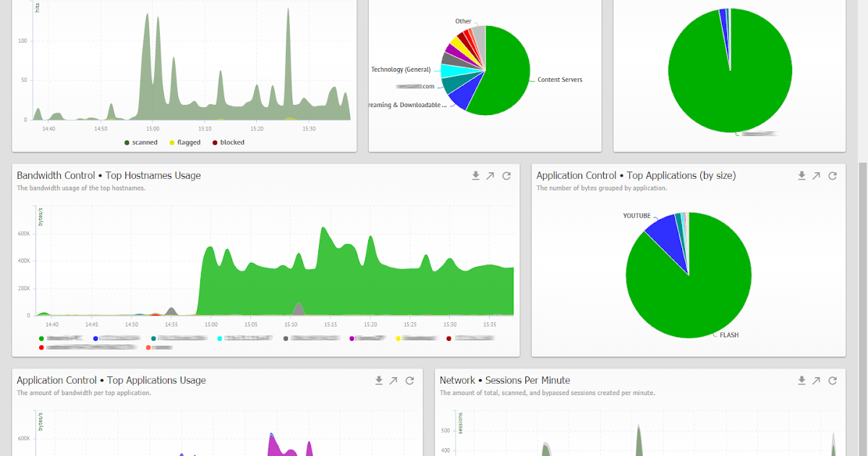
Task: Refresh the Top Applications (by size) chart
Action: (x=833, y=175)
